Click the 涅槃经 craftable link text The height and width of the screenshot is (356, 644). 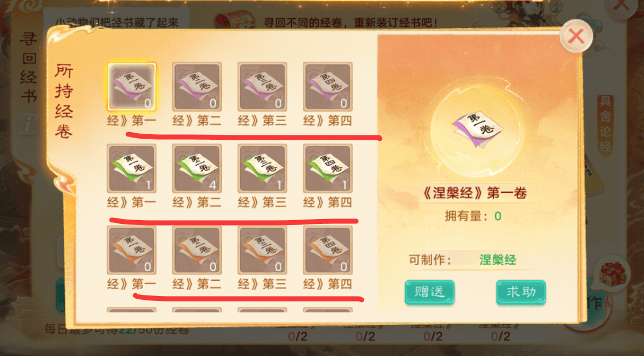click(x=498, y=260)
